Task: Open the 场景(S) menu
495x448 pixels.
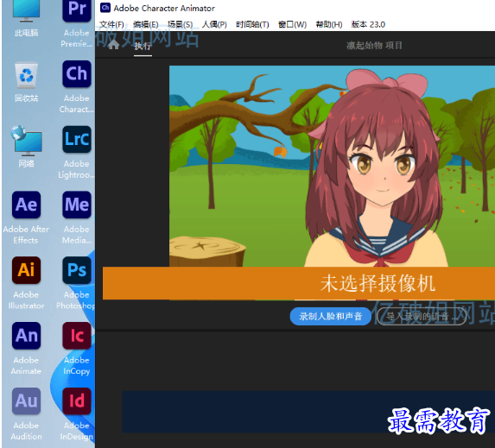Action: click(180, 24)
